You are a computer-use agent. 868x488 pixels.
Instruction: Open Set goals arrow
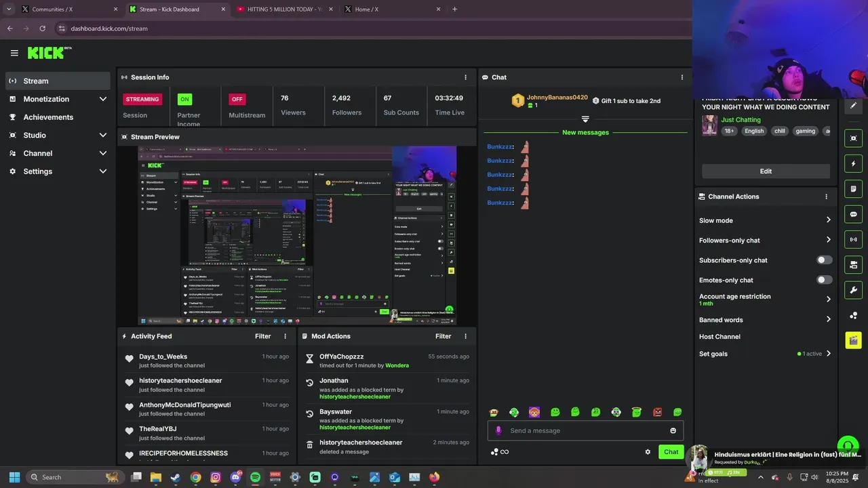coord(828,354)
